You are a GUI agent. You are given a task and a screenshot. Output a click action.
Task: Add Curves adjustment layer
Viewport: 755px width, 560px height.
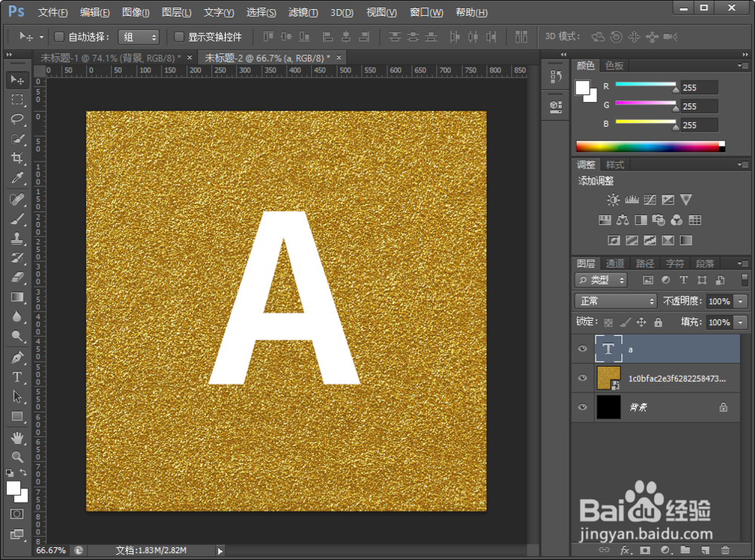point(649,200)
